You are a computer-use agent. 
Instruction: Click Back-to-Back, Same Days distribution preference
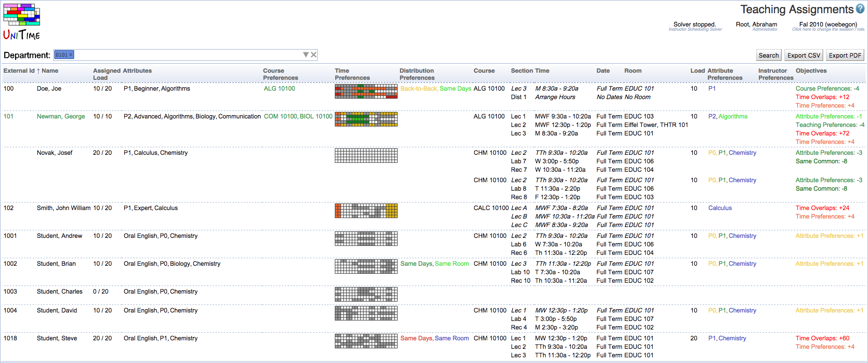(436, 88)
